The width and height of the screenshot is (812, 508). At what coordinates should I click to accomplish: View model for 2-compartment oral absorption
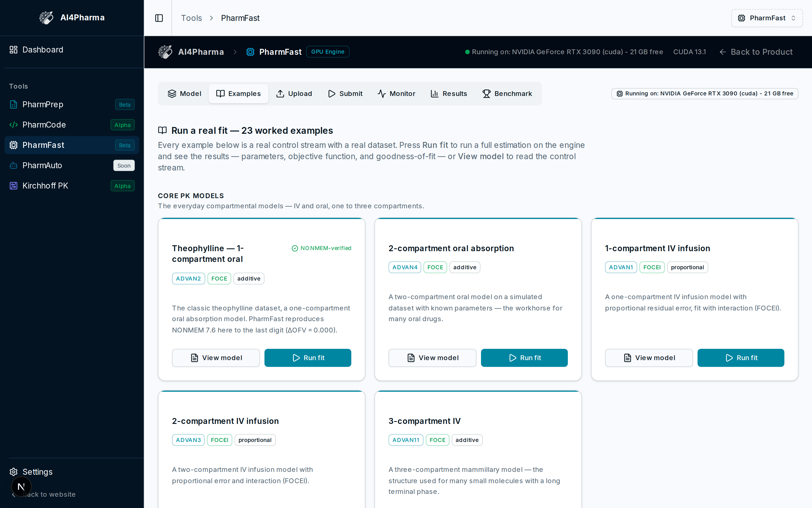pyautogui.click(x=432, y=358)
